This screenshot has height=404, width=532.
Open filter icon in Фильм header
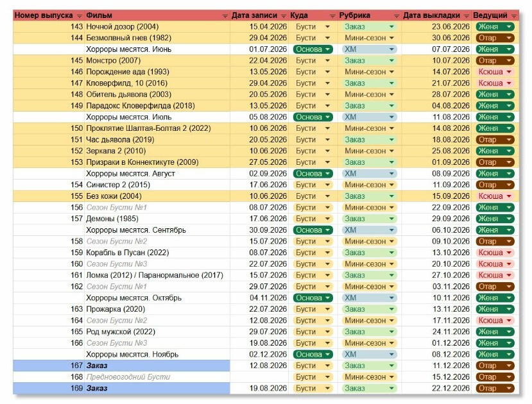click(x=225, y=16)
